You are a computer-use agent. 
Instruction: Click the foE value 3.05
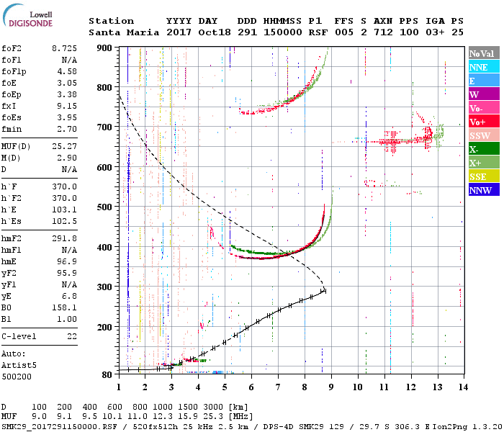tap(67, 84)
